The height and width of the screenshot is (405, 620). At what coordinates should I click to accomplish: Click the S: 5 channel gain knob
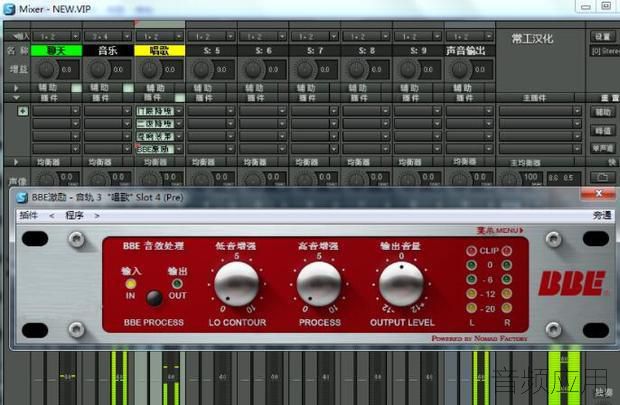[202, 69]
